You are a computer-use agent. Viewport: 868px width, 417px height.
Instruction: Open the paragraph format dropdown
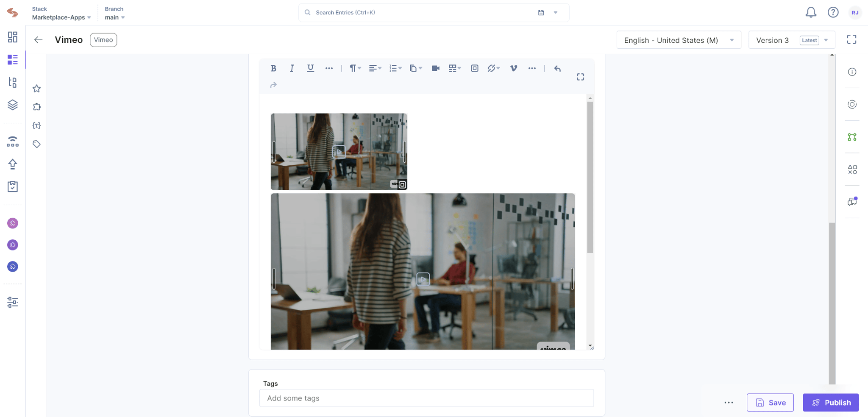pos(355,68)
